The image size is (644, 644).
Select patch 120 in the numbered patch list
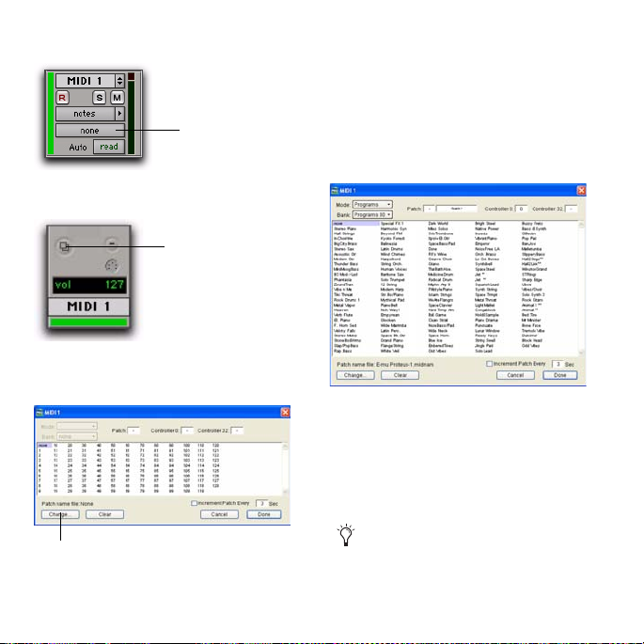[x=215, y=446]
